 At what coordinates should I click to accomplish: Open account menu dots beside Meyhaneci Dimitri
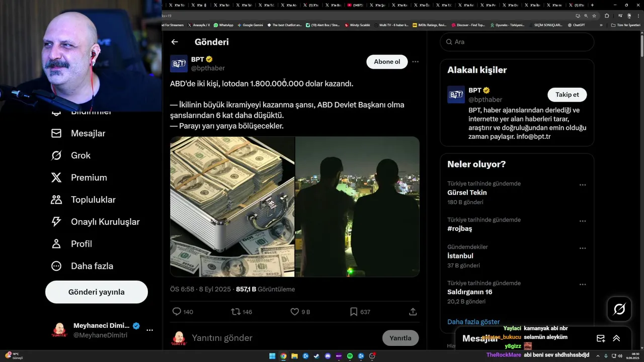click(x=149, y=330)
